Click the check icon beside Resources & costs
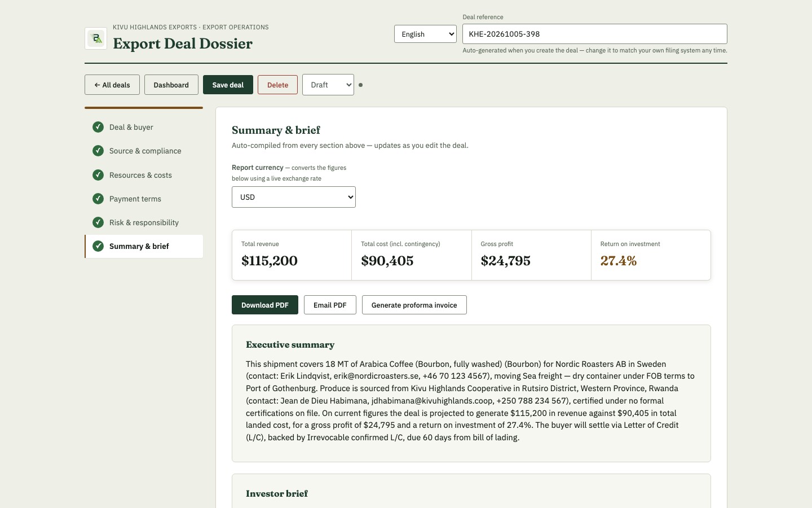Viewport: 812px width, 508px height. (x=98, y=175)
